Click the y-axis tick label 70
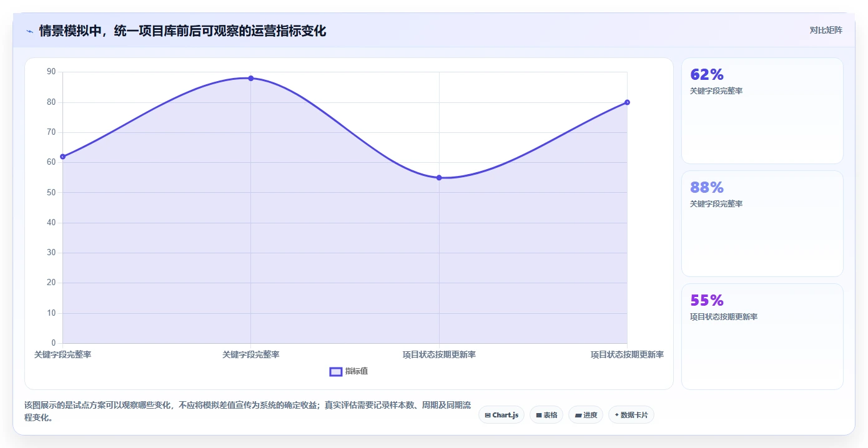868x448 pixels. (51, 132)
